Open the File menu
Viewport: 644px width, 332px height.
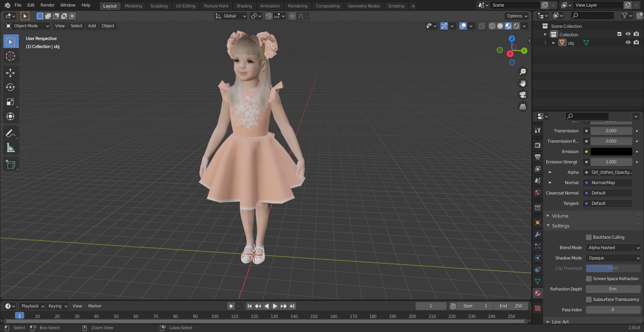pyautogui.click(x=18, y=5)
